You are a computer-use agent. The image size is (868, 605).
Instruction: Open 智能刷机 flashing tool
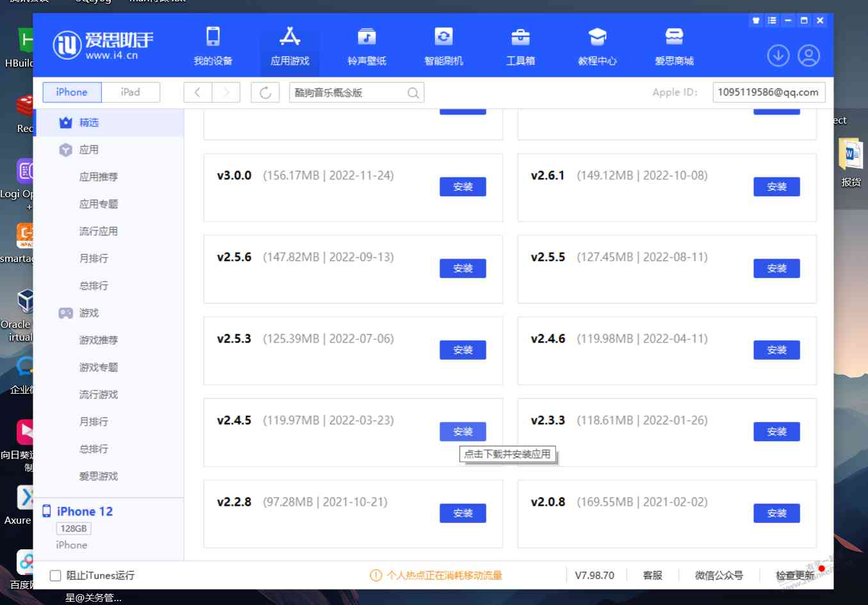click(x=443, y=46)
